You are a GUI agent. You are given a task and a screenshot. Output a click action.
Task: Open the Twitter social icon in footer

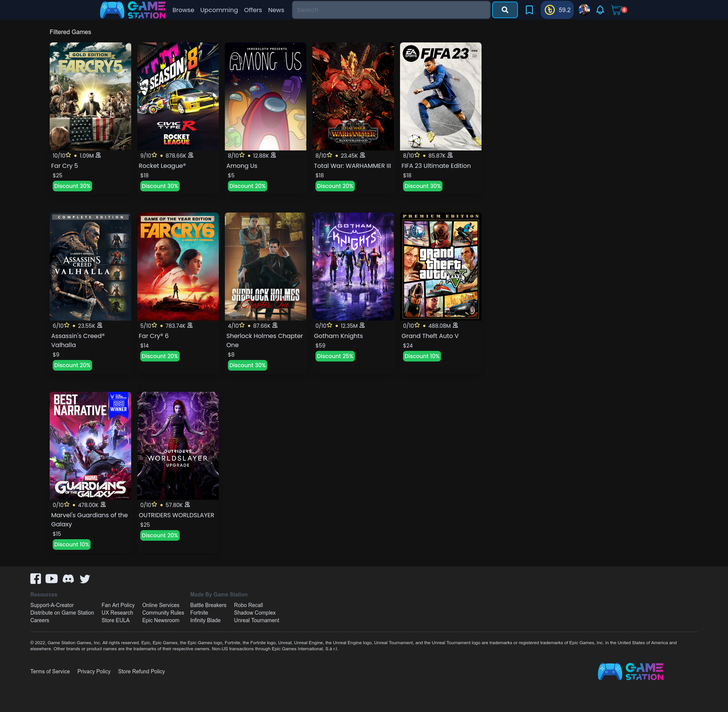tap(85, 579)
